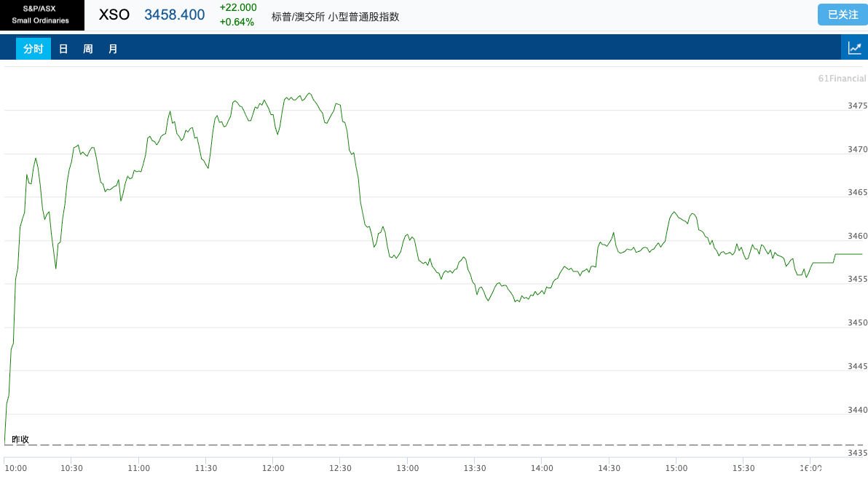Switch to the 周 weekly chart tab
This screenshot has height=479, width=868.
click(88, 49)
